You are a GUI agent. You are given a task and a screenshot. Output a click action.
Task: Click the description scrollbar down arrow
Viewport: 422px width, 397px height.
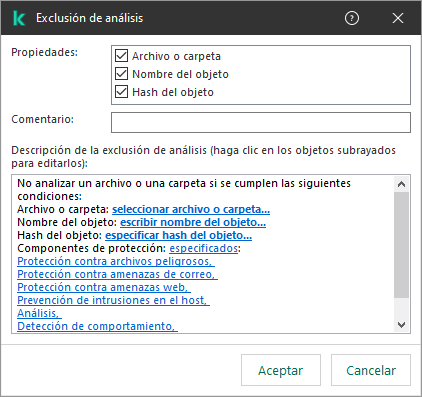[x=401, y=324]
